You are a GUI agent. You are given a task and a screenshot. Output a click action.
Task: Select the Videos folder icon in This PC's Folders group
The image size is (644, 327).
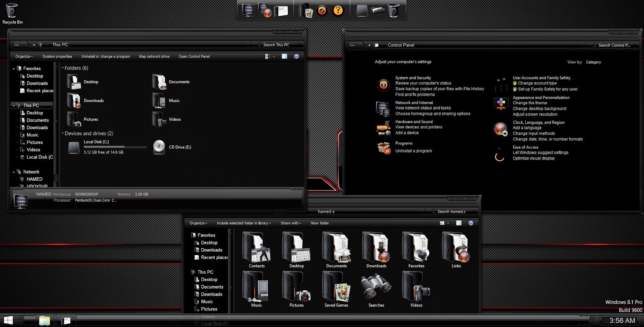click(x=159, y=119)
